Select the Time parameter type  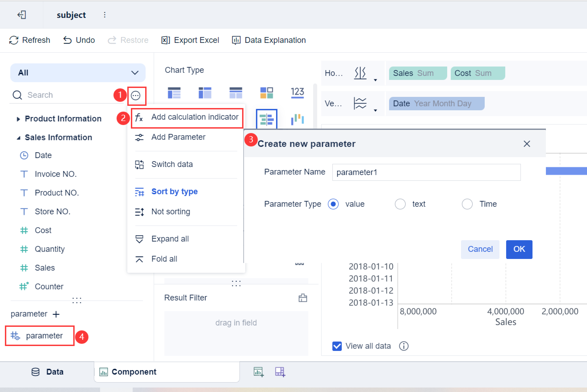pyautogui.click(x=467, y=204)
